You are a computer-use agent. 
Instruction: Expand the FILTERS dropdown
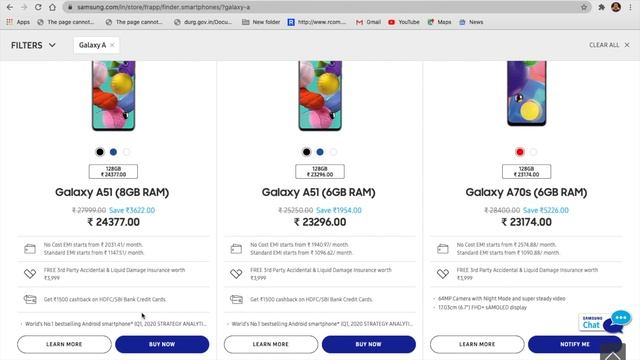(x=33, y=45)
